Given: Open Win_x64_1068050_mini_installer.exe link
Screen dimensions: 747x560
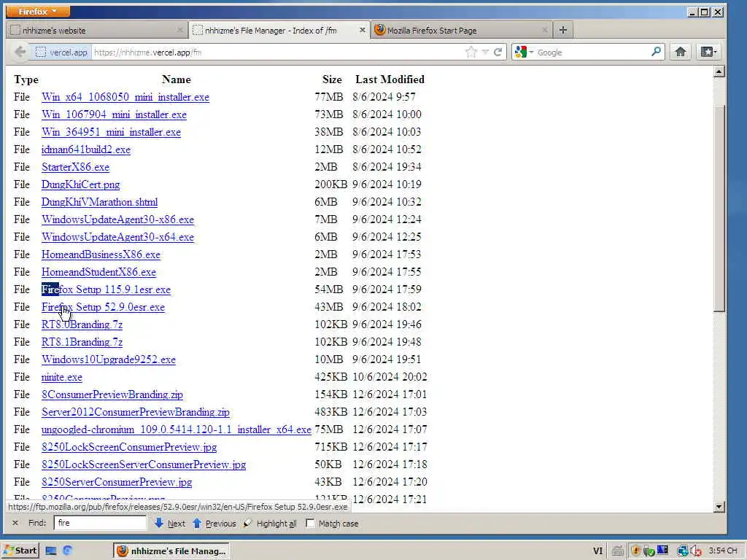Looking at the screenshot, I should pyautogui.click(x=125, y=97).
